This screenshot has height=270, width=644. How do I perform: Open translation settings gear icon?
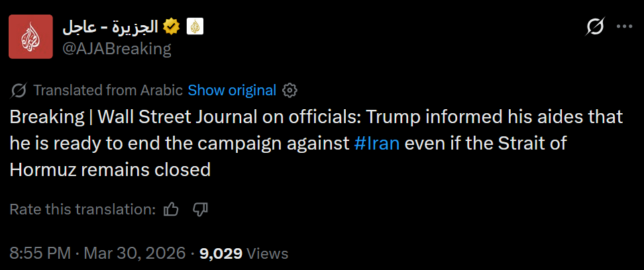coord(290,90)
